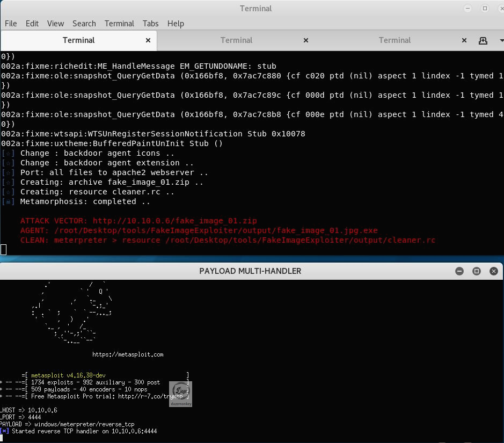Screen dimensions: 504x443
Task: Click the LPORT => 4444 line
Action: [x=20, y=417]
